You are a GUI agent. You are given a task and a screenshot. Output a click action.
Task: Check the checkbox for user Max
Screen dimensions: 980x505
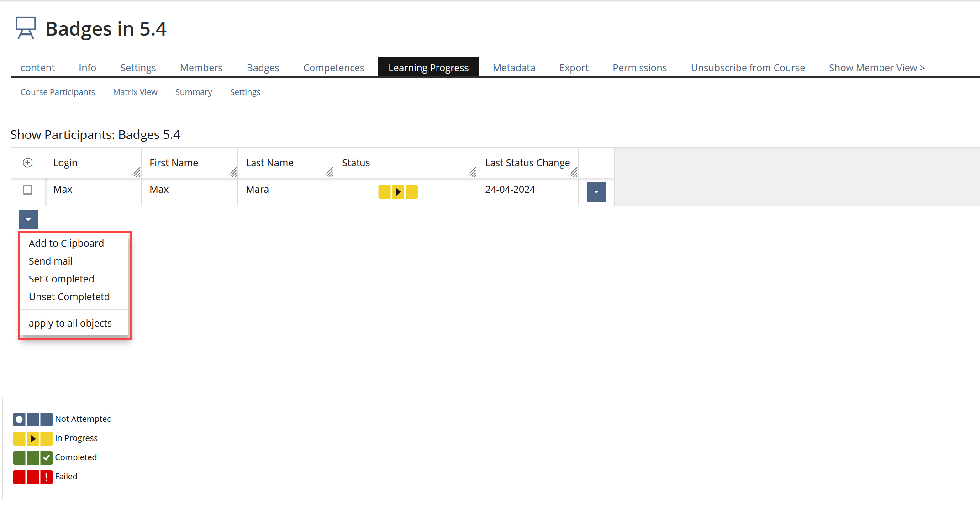(x=27, y=190)
